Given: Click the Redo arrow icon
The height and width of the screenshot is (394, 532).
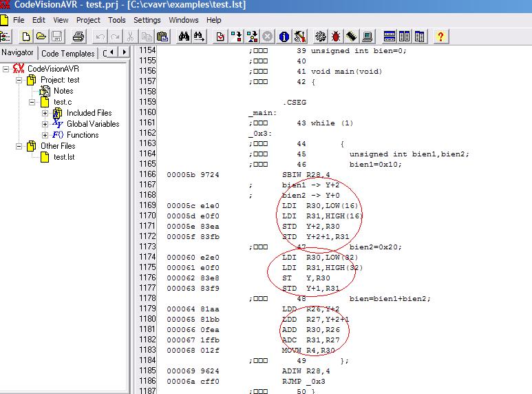Looking at the screenshot, I should (x=116, y=37).
